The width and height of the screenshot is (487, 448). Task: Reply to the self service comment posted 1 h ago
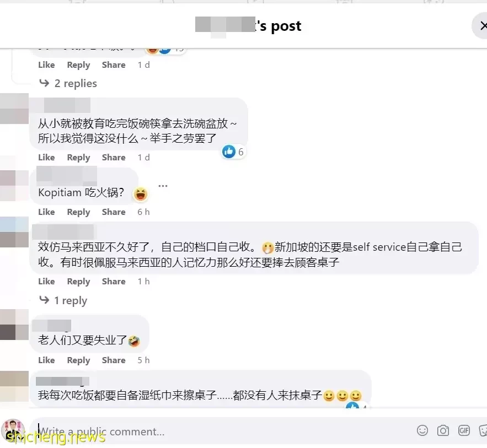tap(78, 282)
